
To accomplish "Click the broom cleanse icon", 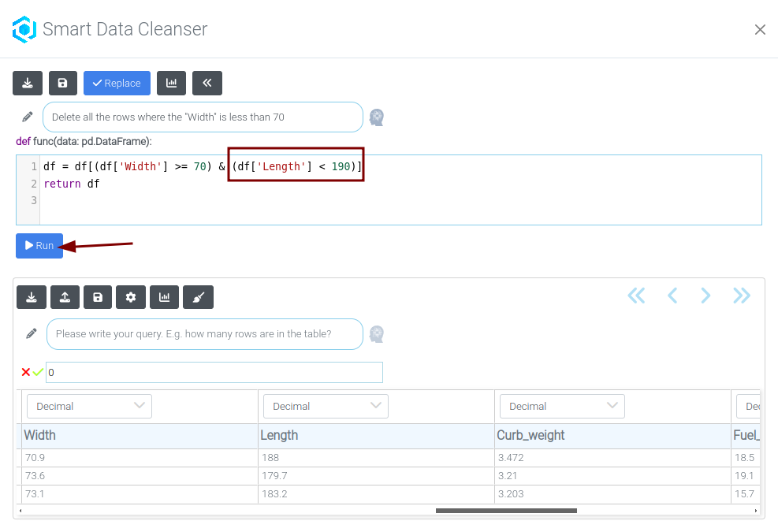I will click(198, 297).
